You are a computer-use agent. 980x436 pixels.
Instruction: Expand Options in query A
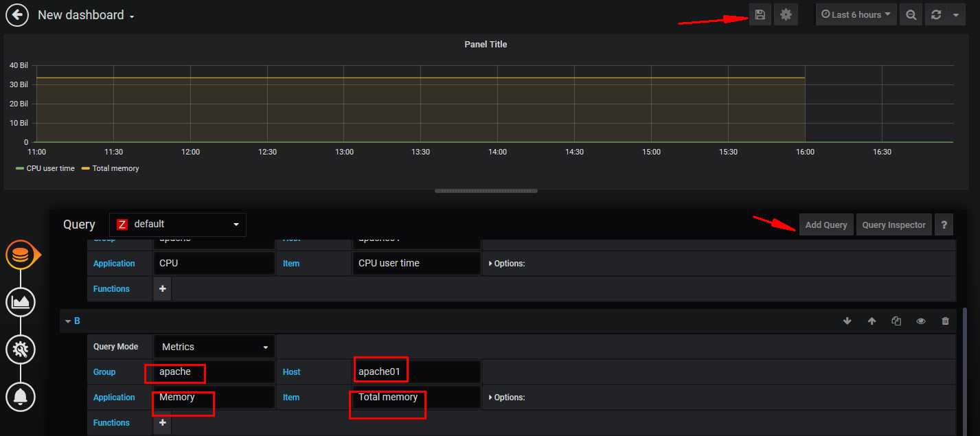pyautogui.click(x=507, y=264)
